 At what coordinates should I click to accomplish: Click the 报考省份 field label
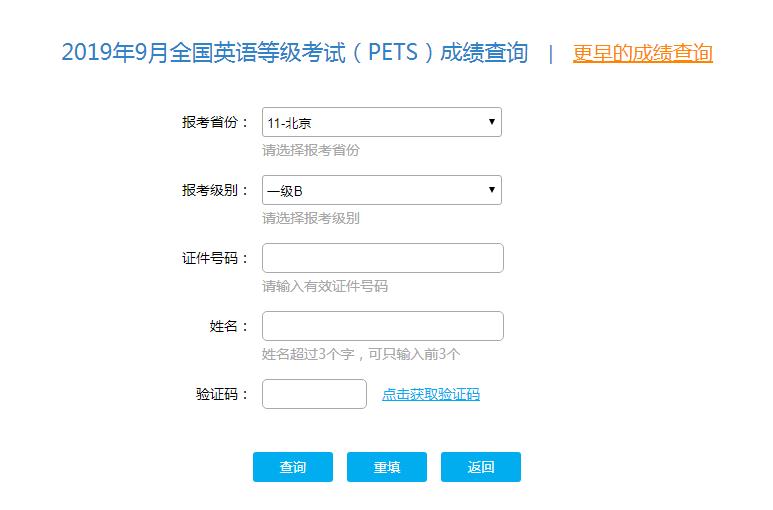[214, 122]
